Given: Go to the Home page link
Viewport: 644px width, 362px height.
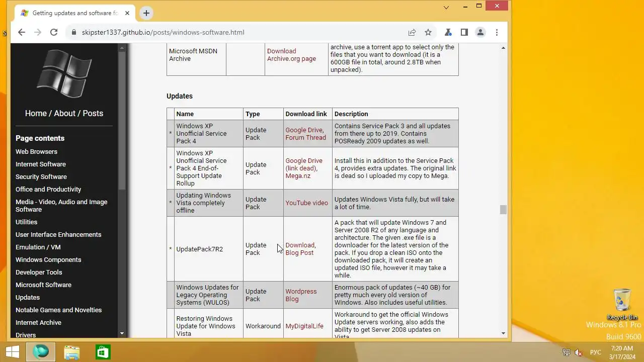Looking at the screenshot, I should click(36, 113).
